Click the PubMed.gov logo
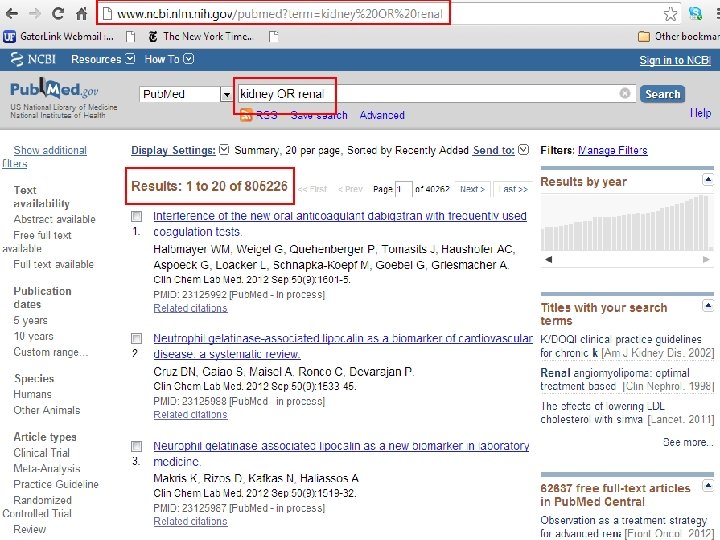Image resolution: width=720 pixels, height=540 pixels. click(x=54, y=89)
